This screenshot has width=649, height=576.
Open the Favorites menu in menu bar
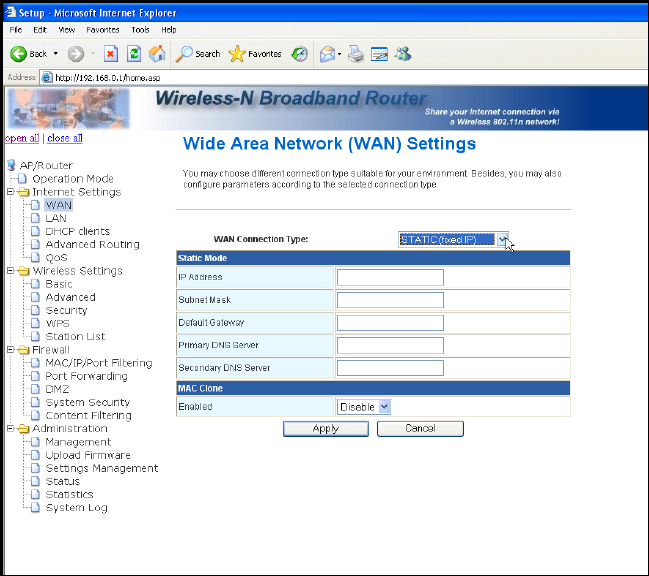point(103,30)
